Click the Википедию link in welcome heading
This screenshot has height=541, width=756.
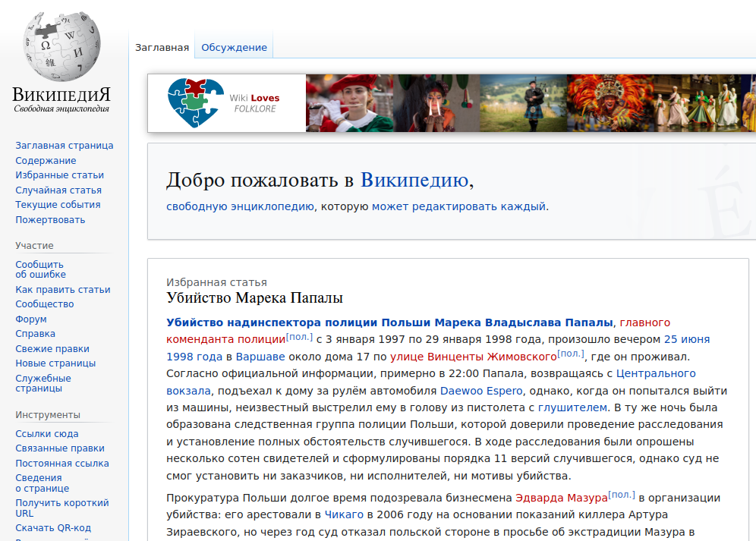point(414,180)
